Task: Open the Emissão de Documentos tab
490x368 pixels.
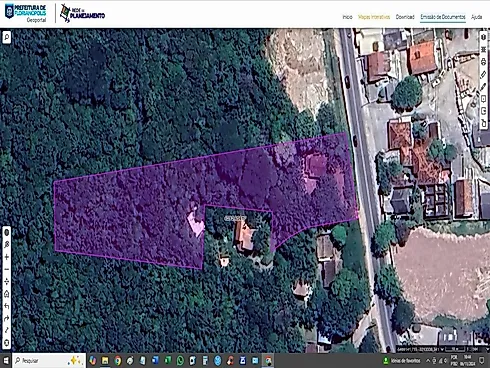Action: tap(443, 17)
